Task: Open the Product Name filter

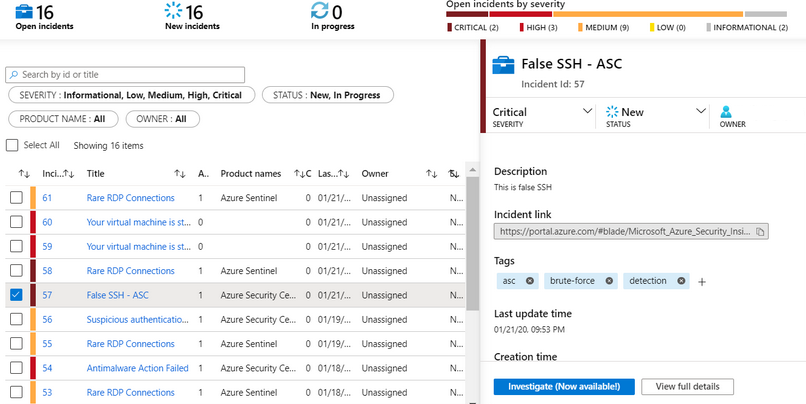Action: [63, 119]
